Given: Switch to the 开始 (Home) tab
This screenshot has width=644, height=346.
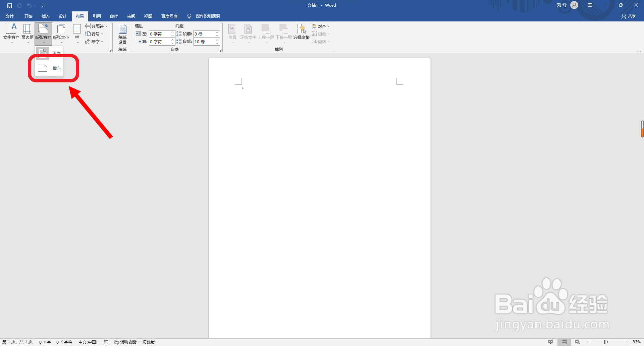Looking at the screenshot, I should [28, 16].
